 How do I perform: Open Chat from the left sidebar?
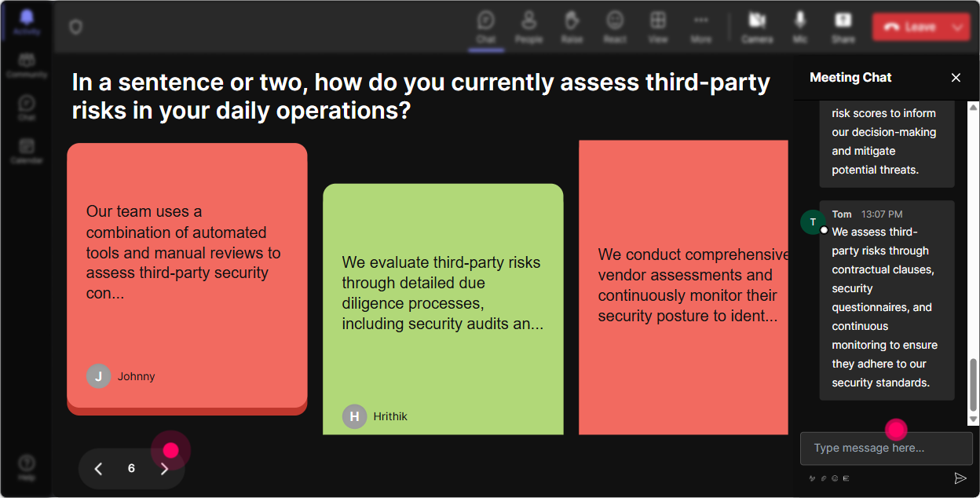27,108
